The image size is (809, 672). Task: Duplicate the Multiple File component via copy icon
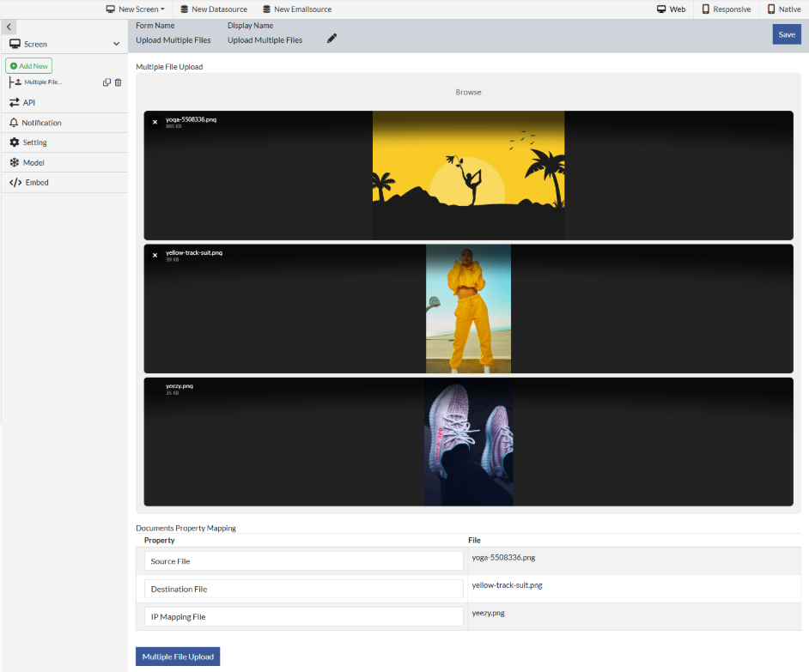point(105,82)
